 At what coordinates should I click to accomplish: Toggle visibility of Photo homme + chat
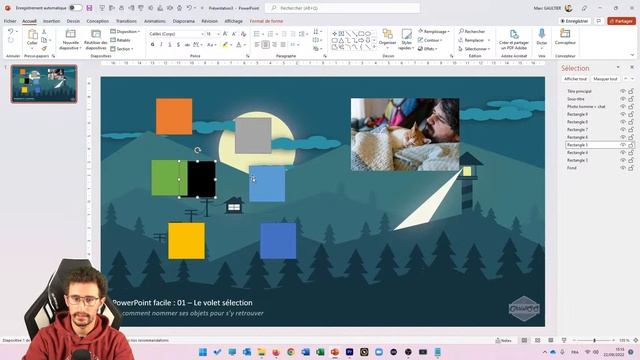pyautogui.click(x=622, y=107)
